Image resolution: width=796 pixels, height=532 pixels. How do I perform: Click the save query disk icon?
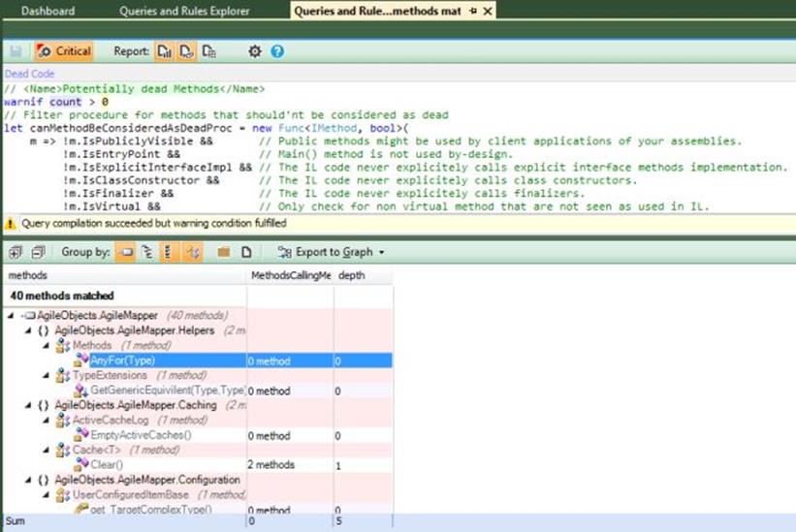click(16, 51)
